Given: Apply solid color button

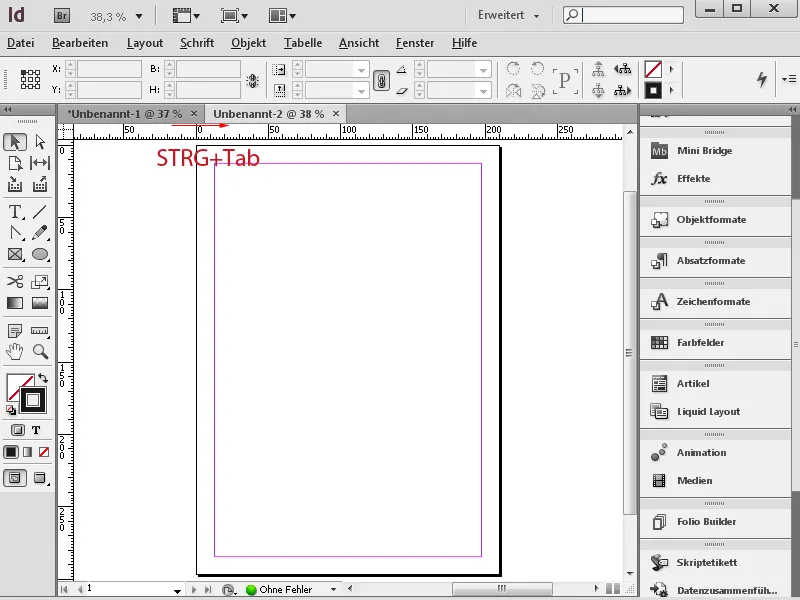Looking at the screenshot, I should [x=11, y=452].
